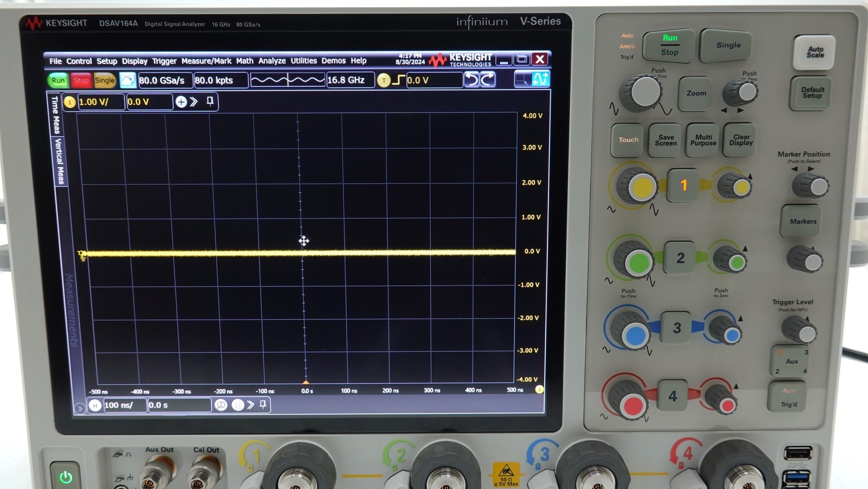The height and width of the screenshot is (489, 868).
Task: Select the zoom box selection tool icon
Action: [522, 80]
